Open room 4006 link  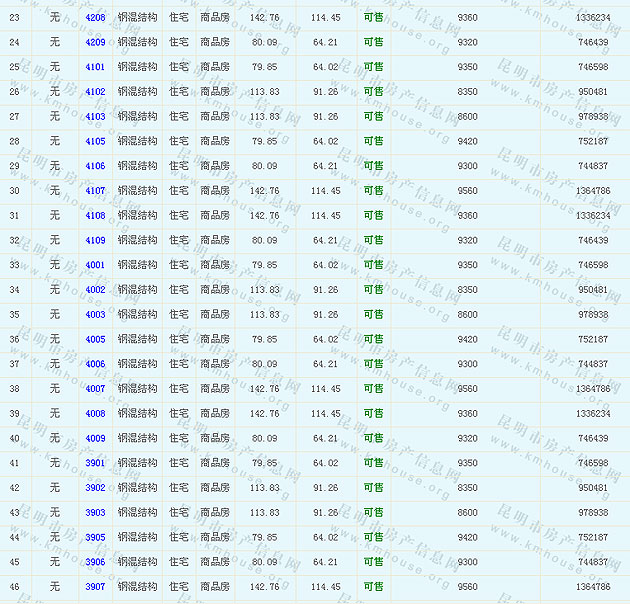click(x=95, y=364)
